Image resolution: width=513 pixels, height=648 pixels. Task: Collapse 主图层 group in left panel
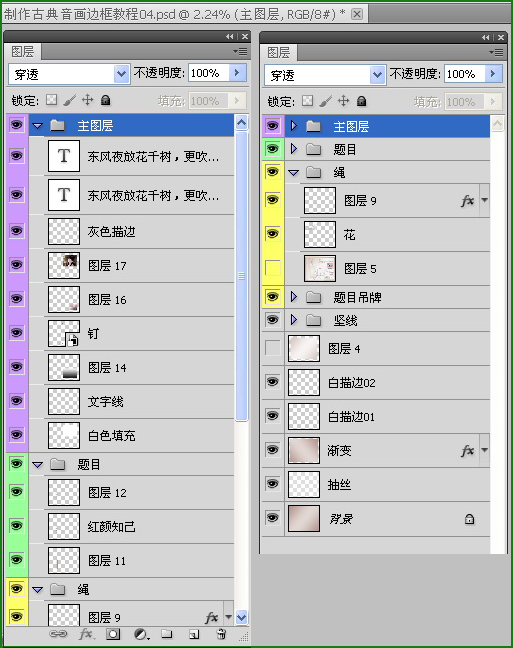coord(38,126)
